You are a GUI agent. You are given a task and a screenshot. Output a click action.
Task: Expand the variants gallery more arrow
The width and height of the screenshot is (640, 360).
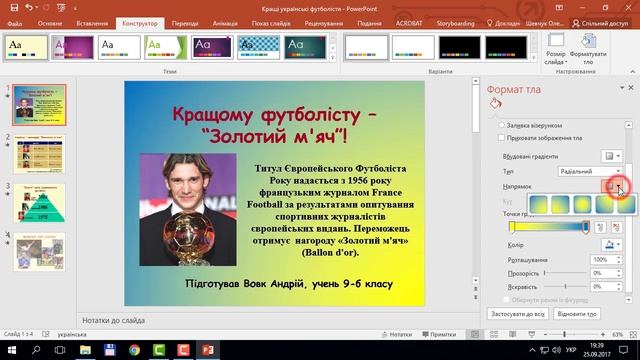click(533, 58)
